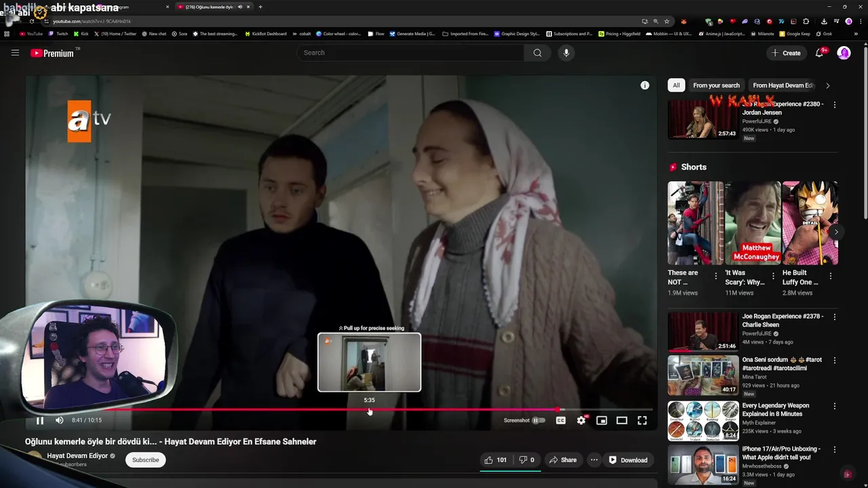Subscribe to Hayat Devam Ediyor
868x488 pixels.
(146, 460)
